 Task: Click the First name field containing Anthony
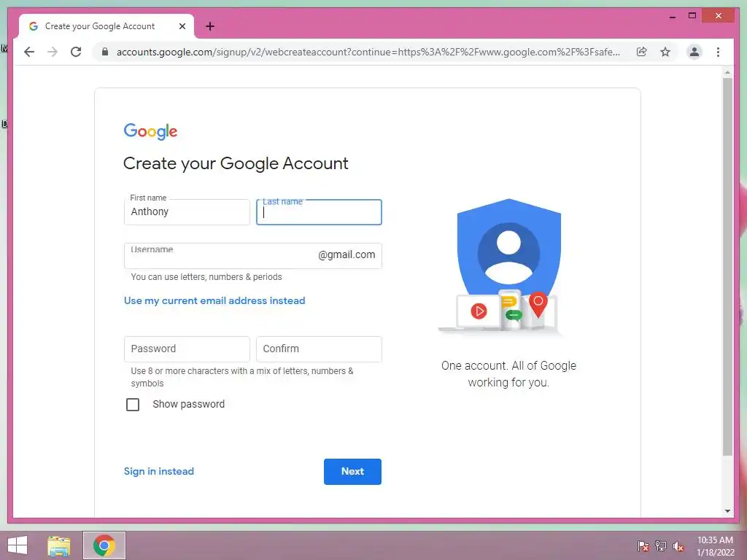tap(187, 212)
